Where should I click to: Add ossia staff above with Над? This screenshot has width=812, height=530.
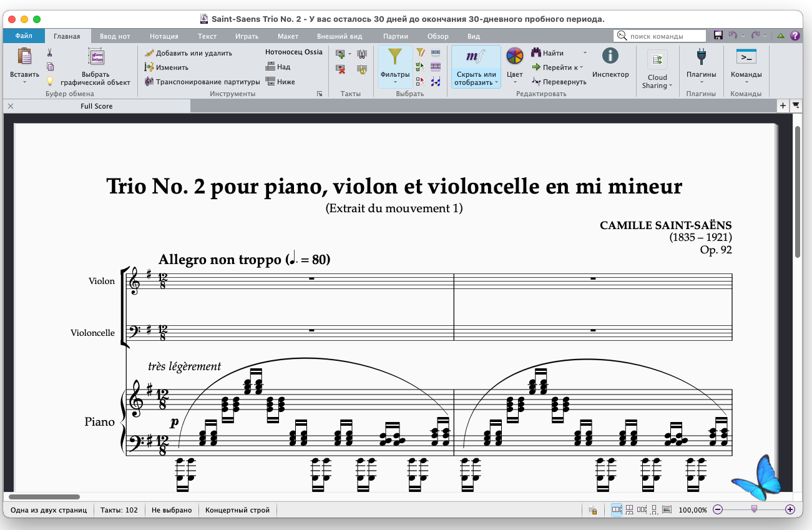pyautogui.click(x=278, y=67)
